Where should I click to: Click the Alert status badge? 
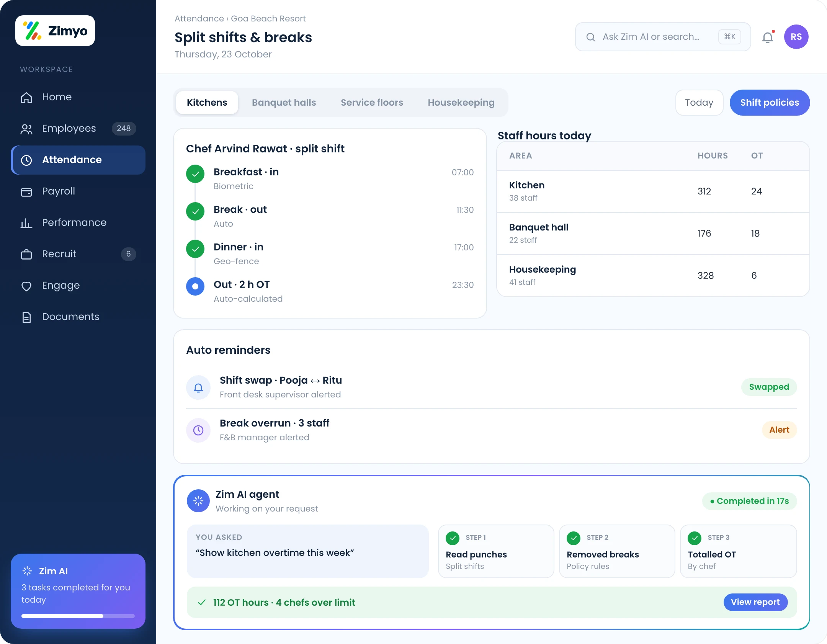tap(779, 430)
